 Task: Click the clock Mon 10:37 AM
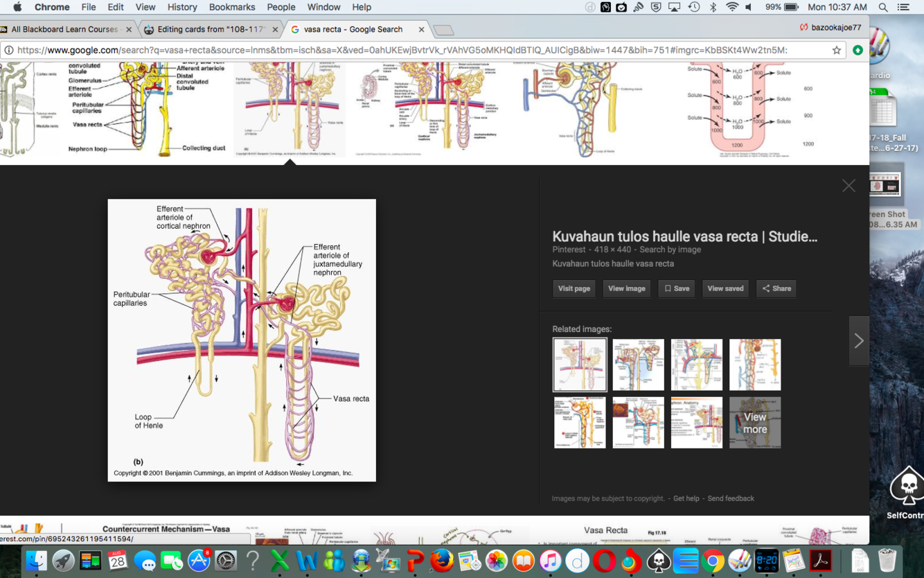837,7
